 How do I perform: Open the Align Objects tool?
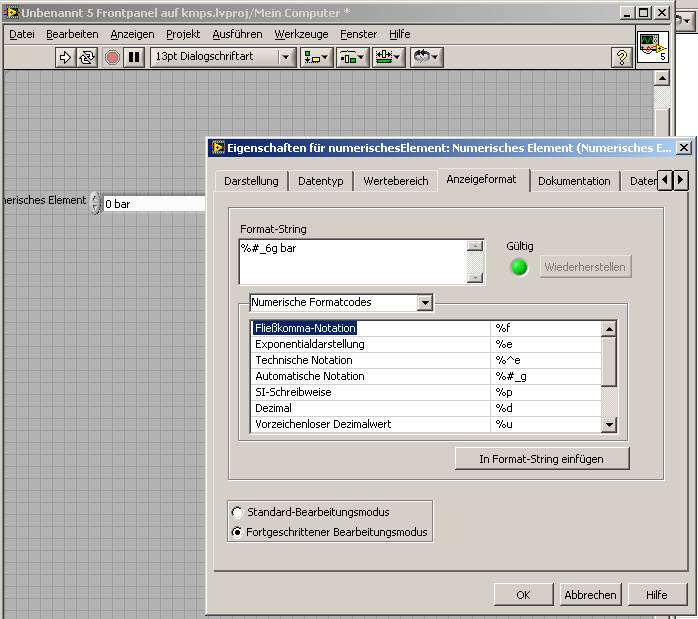(317, 57)
